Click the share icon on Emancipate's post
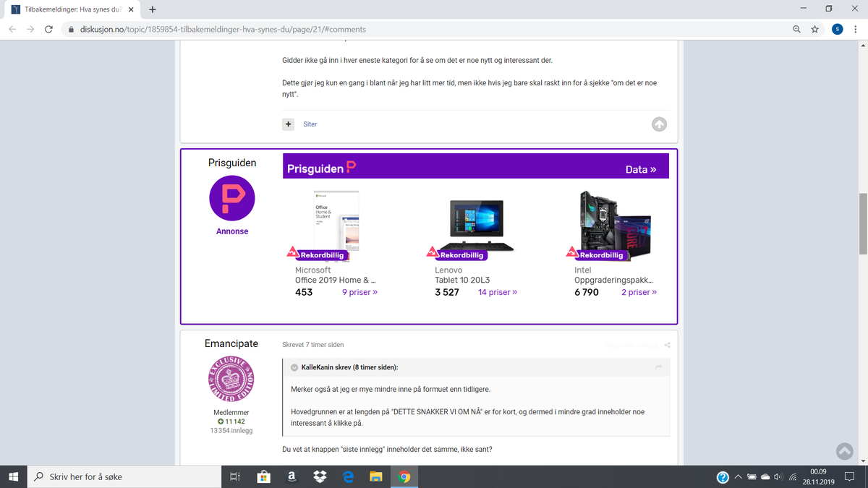The width and height of the screenshot is (868, 488). click(668, 345)
